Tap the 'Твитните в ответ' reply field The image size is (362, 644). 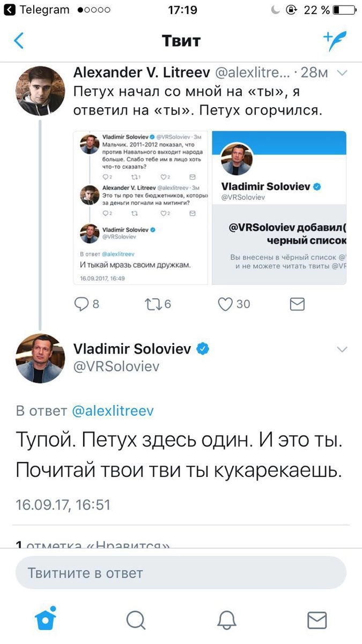(181, 573)
